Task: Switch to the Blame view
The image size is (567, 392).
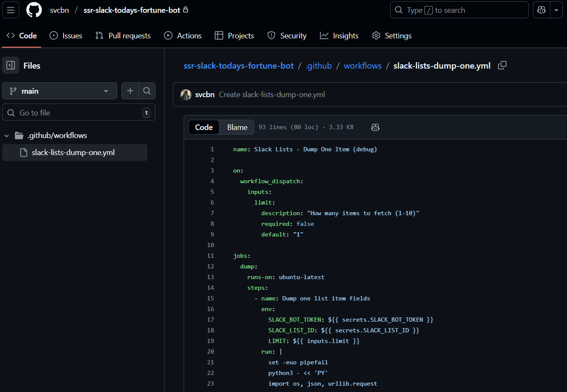Action: point(237,127)
